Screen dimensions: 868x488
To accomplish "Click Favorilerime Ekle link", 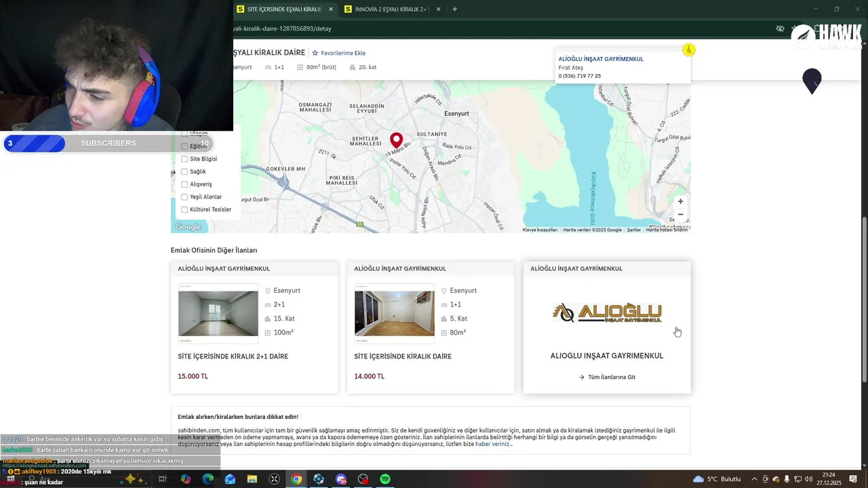I will coord(343,53).
